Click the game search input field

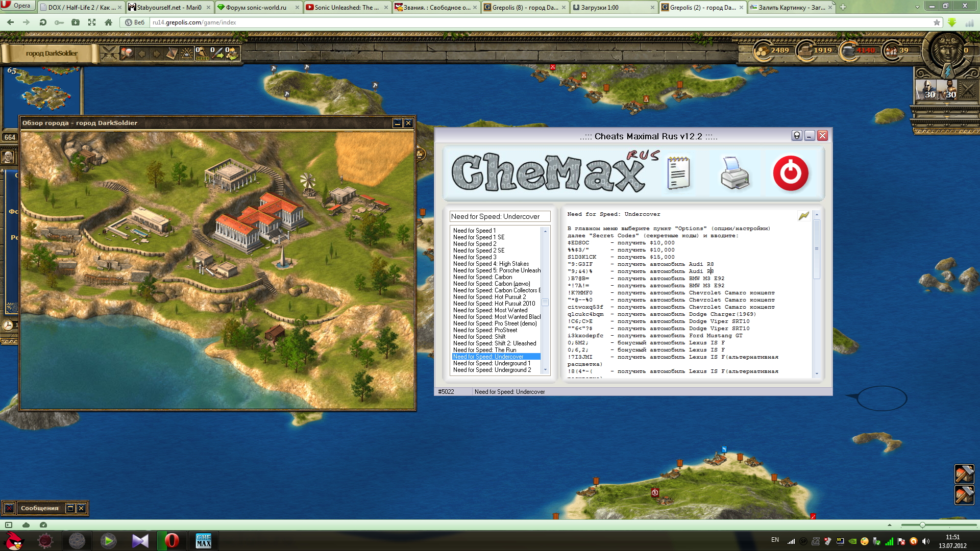point(499,216)
